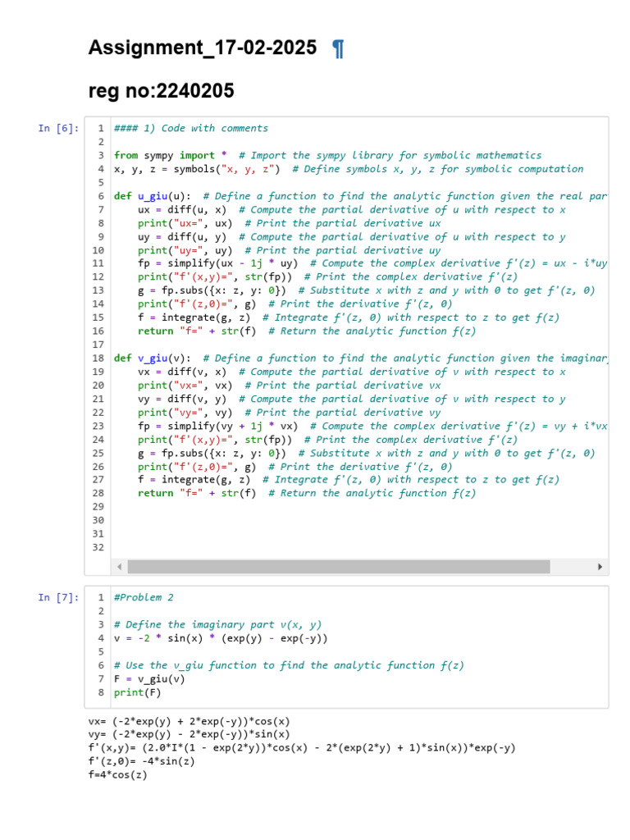
Task: Click the f'(x,y)= output line
Action: pos(302,748)
